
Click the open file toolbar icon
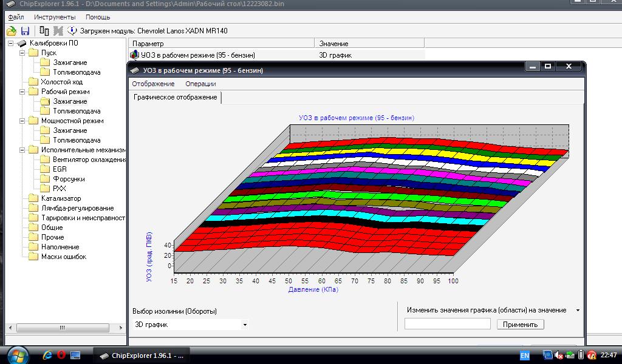click(x=11, y=31)
